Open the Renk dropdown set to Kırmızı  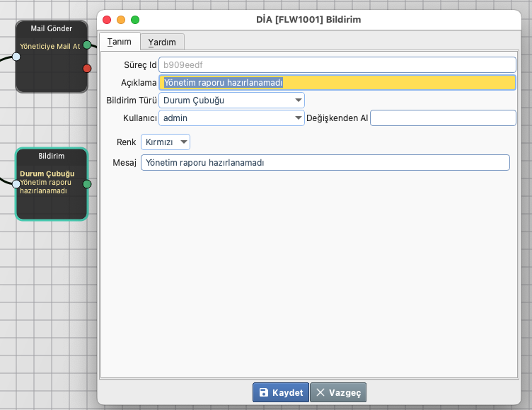point(166,142)
